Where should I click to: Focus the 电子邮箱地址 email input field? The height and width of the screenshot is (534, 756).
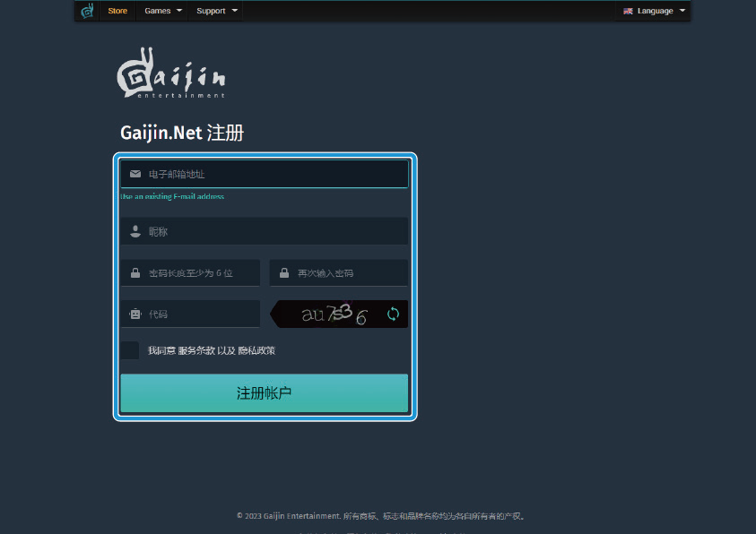[x=265, y=174]
